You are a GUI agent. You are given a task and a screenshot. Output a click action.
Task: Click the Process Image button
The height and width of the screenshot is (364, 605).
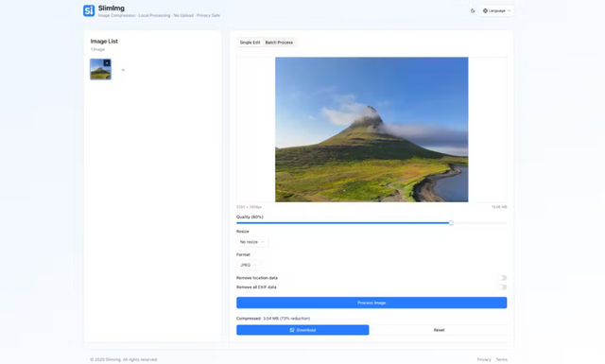372,303
